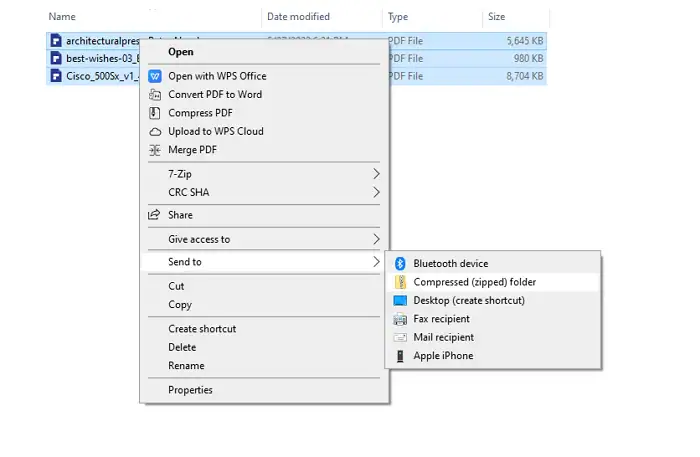Viewport: 700px width, 457px height.
Task: Click the Fax recipient icon
Action: 400,319
